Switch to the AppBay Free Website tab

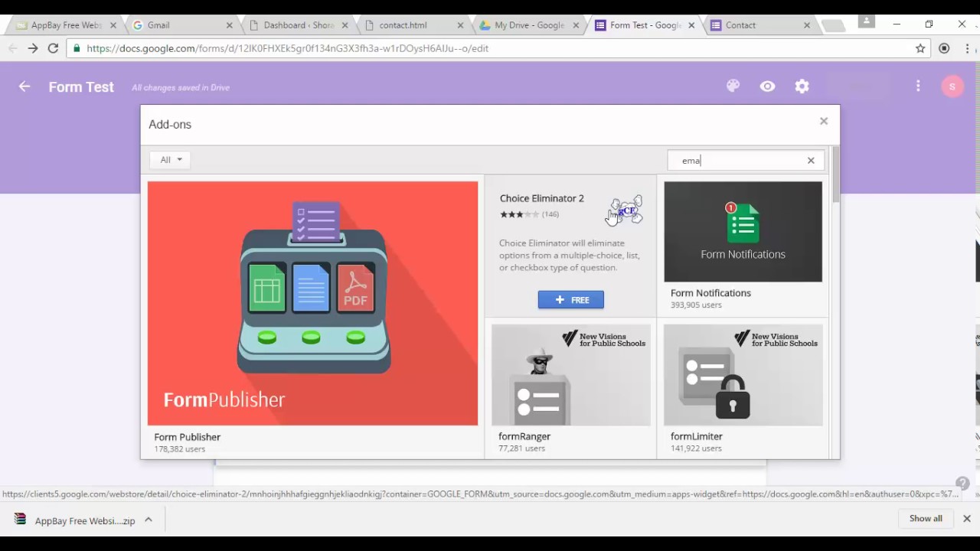(x=65, y=25)
